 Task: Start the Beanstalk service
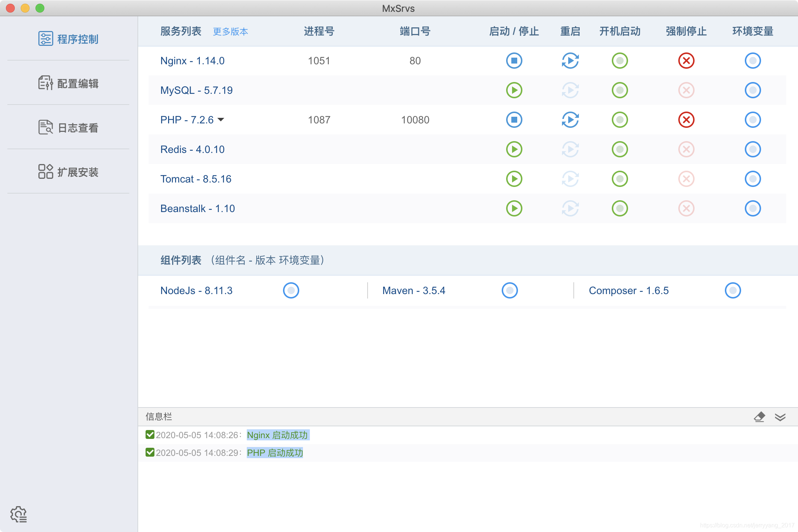514,208
